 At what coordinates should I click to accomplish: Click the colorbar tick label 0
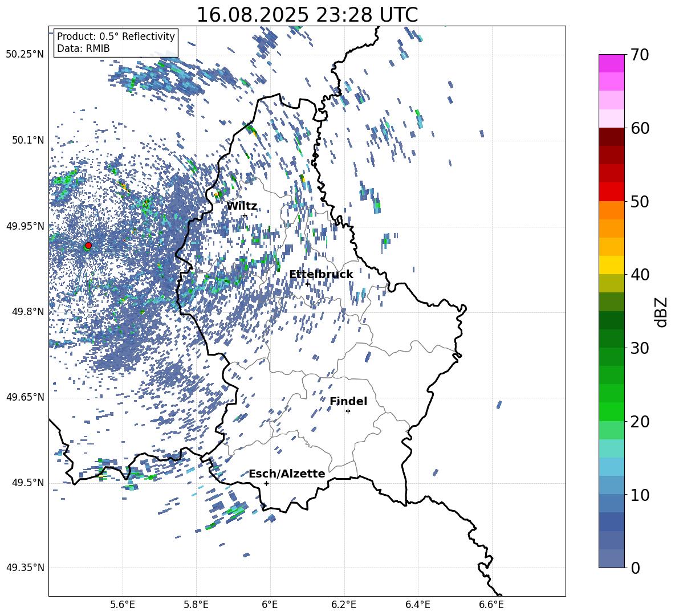pos(636,568)
